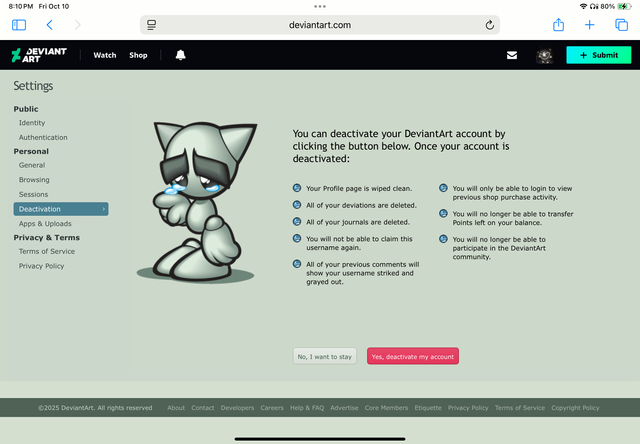Click the bullet icon beside 'You will only be able to login'
This screenshot has width=640, height=444.
(443, 188)
